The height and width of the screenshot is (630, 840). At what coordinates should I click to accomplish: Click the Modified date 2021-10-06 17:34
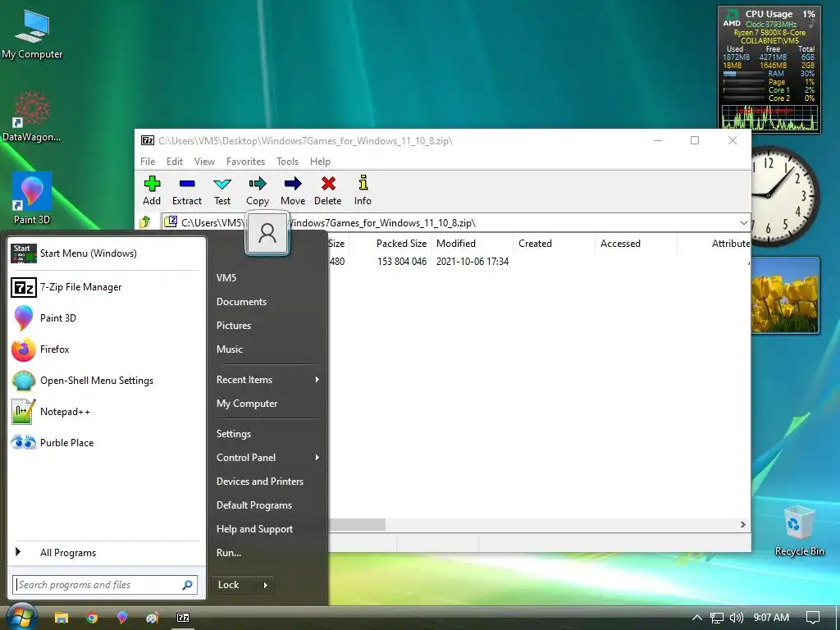(472, 262)
